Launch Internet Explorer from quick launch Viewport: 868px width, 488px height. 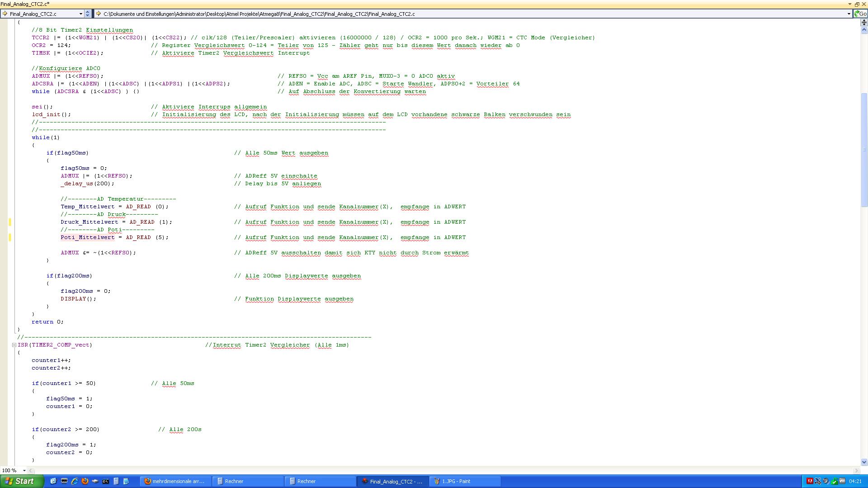tap(74, 481)
